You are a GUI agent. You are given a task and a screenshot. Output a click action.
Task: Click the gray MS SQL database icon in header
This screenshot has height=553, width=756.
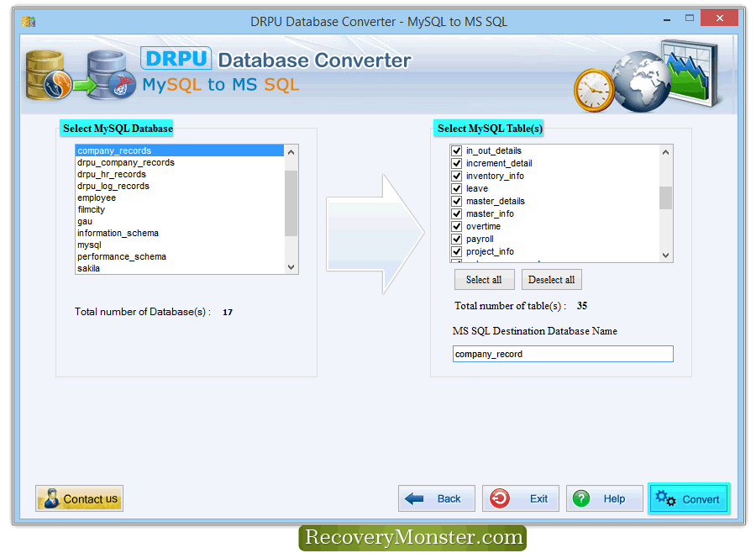click(x=110, y=76)
